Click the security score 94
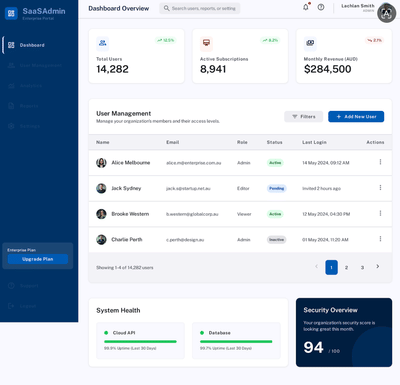400x385 pixels. point(313,347)
